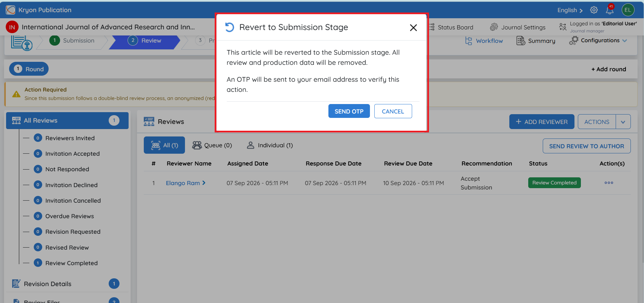Click the Reviews heading icon

point(149,122)
